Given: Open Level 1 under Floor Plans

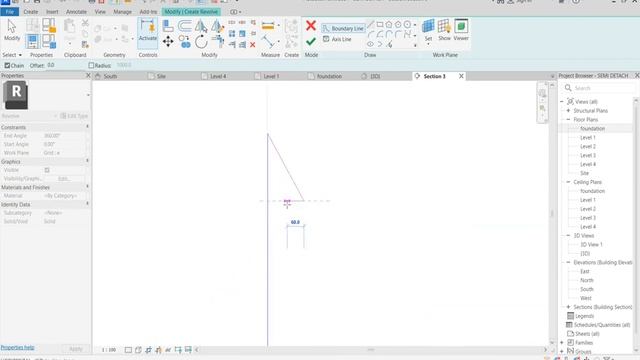Looking at the screenshot, I should [x=588, y=138].
